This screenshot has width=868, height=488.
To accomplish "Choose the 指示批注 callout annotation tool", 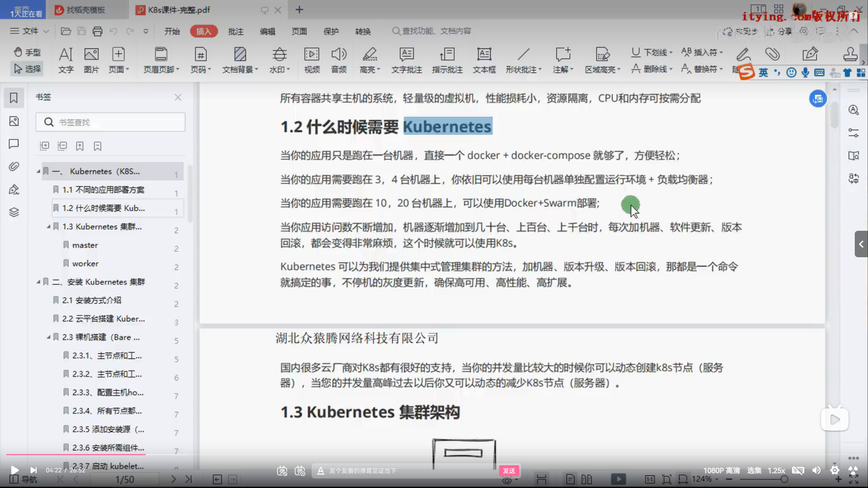I will pyautogui.click(x=447, y=60).
